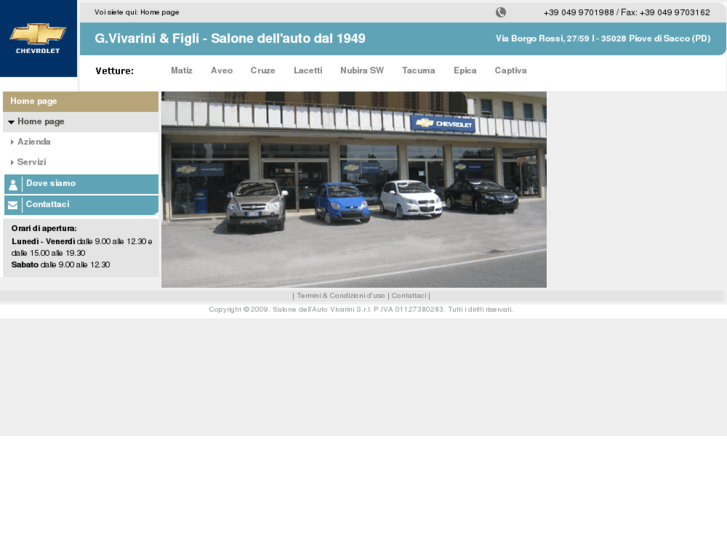Image resolution: width=727 pixels, height=545 pixels.
Task: Open the Epica vehicle page
Action: coord(465,71)
